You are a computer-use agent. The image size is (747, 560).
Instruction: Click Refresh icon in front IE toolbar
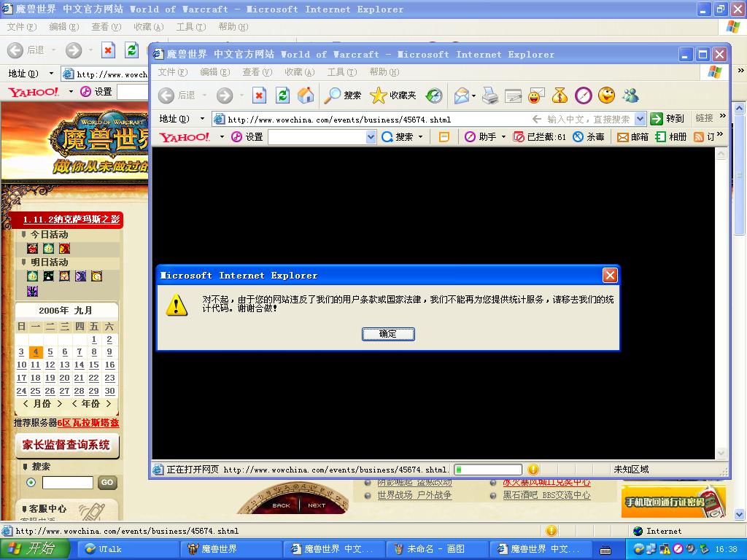coord(282,96)
